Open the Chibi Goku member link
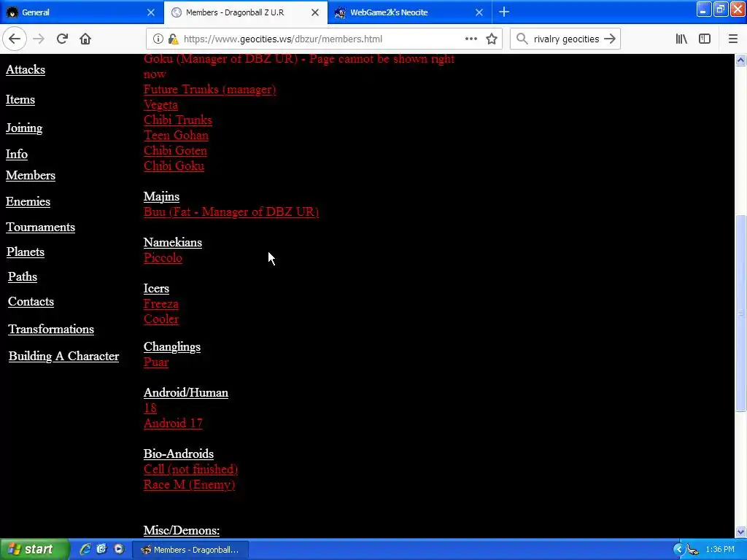This screenshot has height=560, width=747. (x=174, y=166)
